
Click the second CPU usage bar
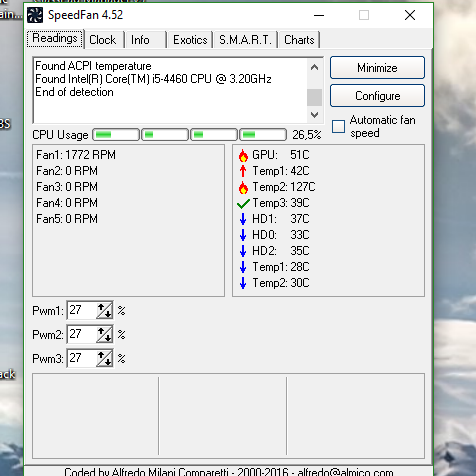pyautogui.click(x=165, y=135)
